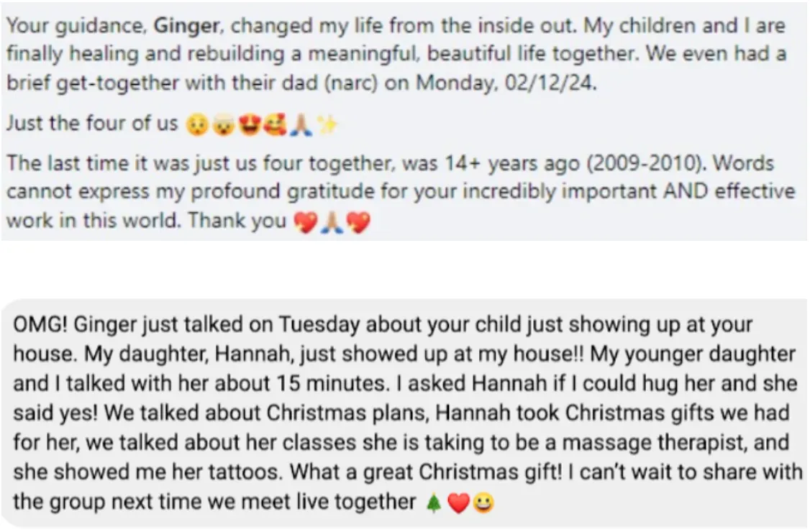Click the grinning smiley face emoji
Viewport: 810px width, 532px height.
(483, 503)
